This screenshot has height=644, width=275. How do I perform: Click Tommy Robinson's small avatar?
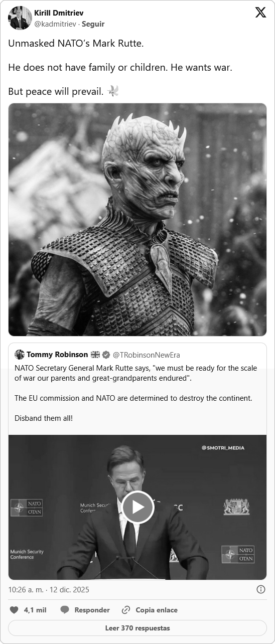20,355
